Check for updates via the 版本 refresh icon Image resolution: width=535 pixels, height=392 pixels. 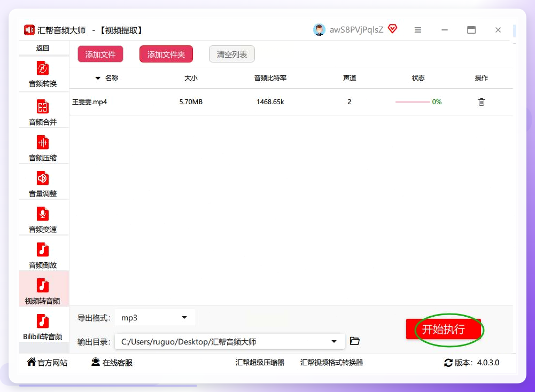coord(448,363)
